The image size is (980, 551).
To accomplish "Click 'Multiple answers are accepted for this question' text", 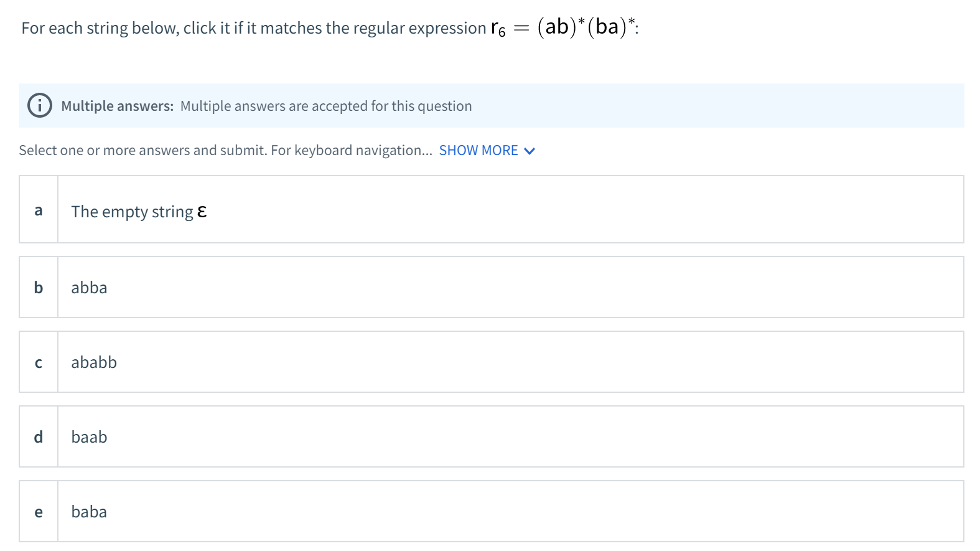I will tap(326, 106).
